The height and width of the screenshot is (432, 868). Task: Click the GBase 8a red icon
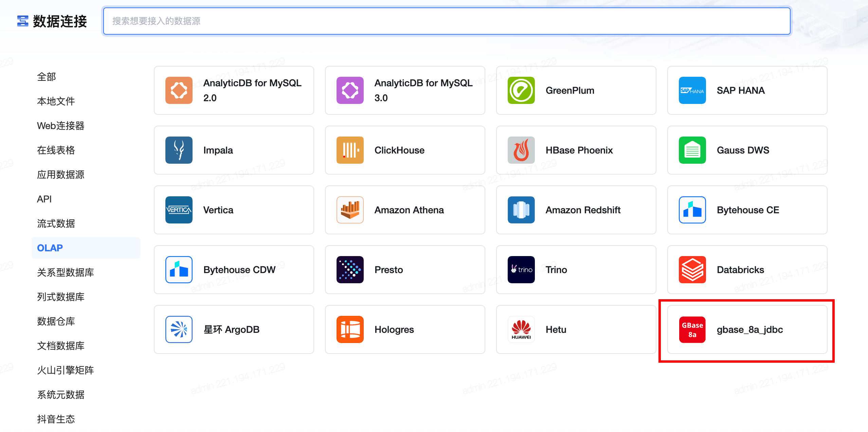pyautogui.click(x=692, y=329)
